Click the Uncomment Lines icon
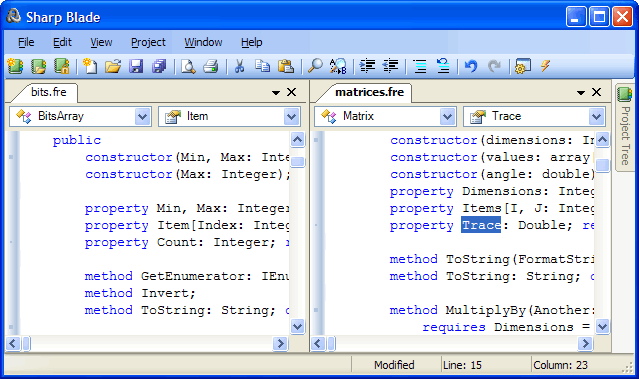 click(443, 66)
